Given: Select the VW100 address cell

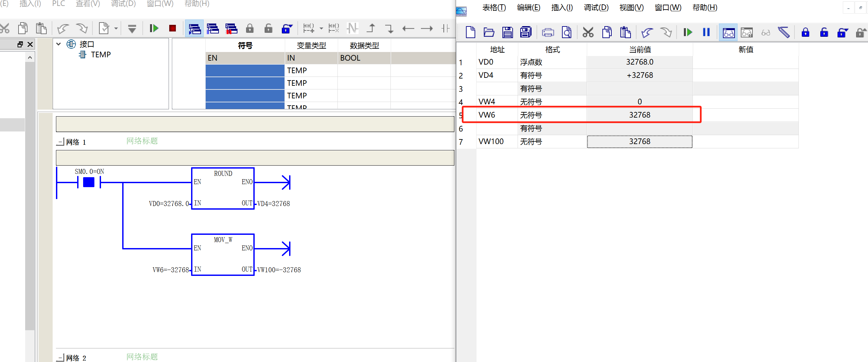Looking at the screenshot, I should 497,141.
